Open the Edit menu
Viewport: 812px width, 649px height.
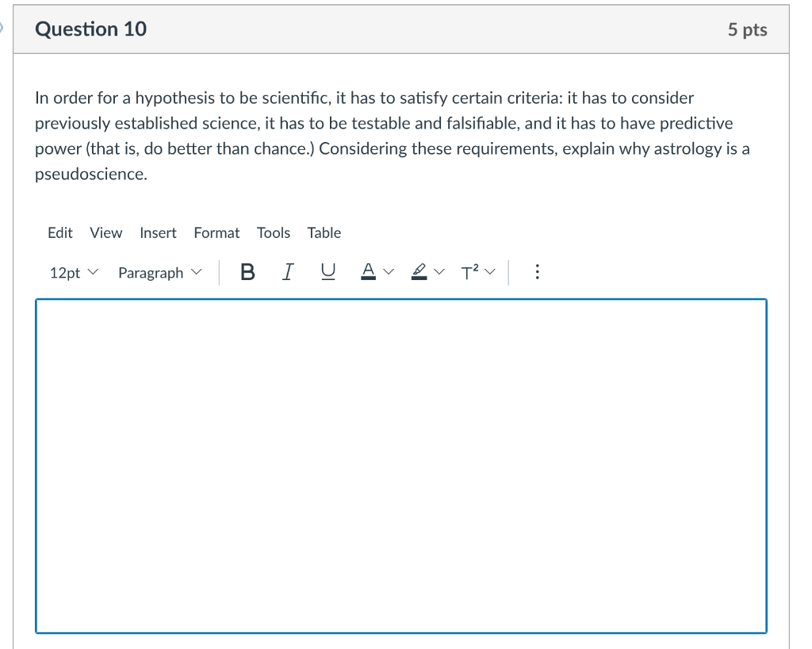(x=59, y=232)
